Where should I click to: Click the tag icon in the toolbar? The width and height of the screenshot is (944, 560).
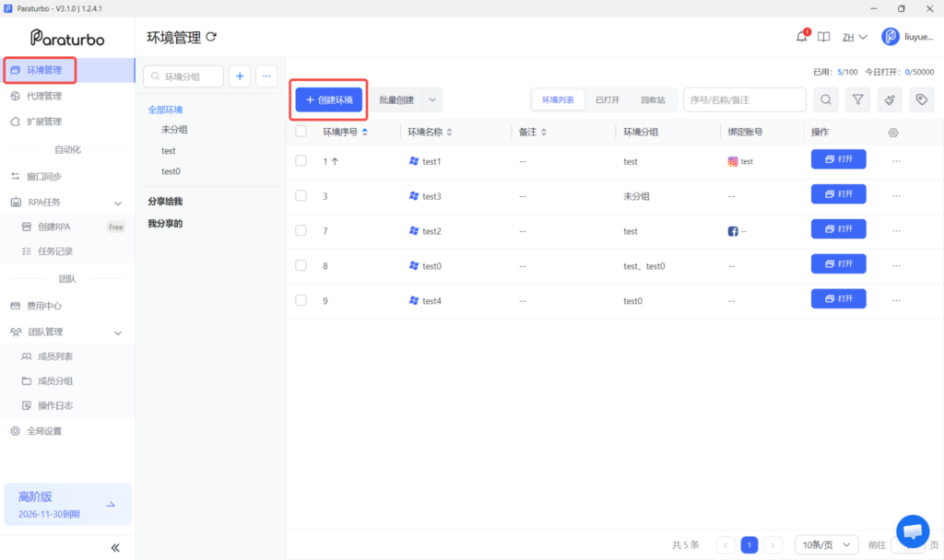tap(922, 99)
